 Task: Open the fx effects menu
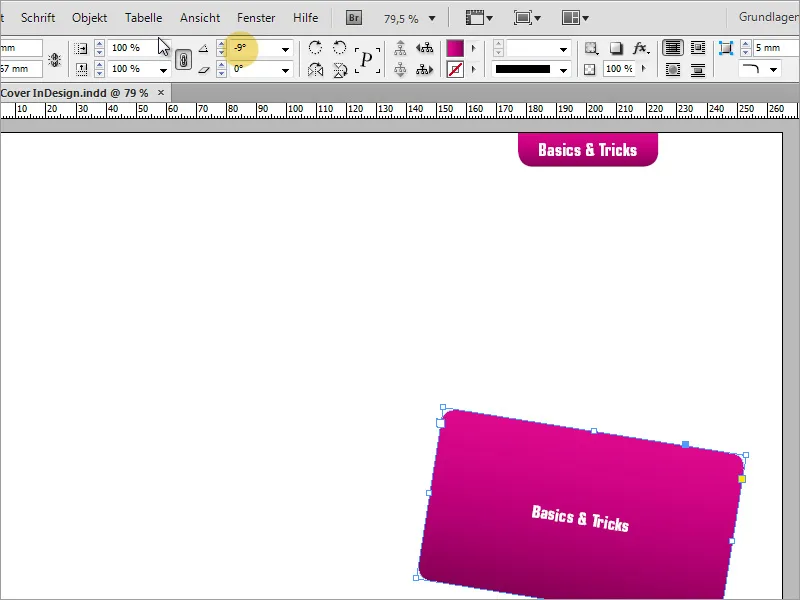pyautogui.click(x=641, y=48)
